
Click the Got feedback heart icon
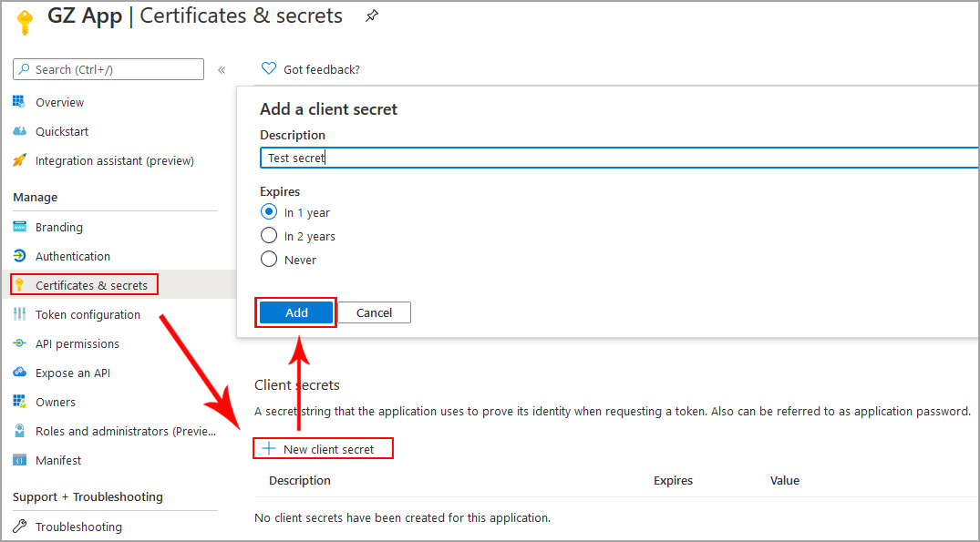[268, 68]
